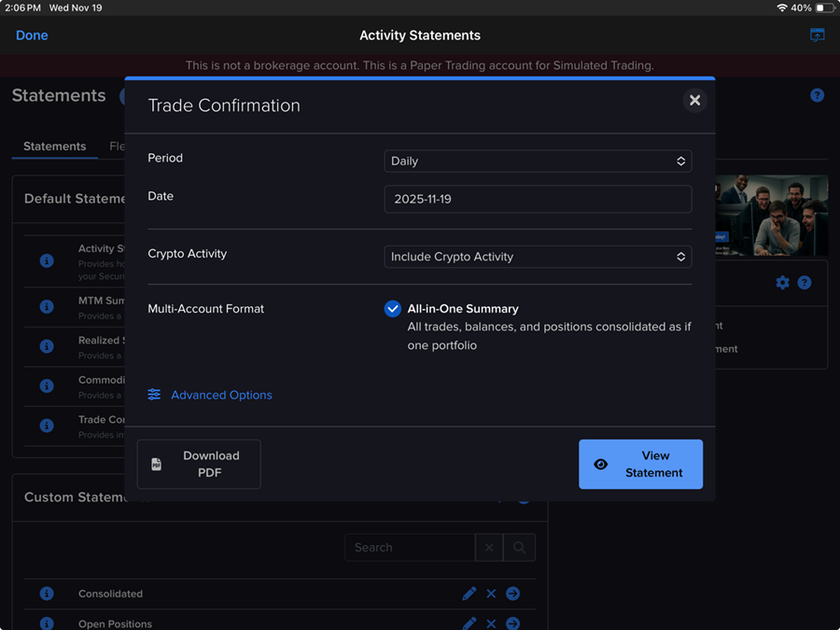Open Advanced Options via the sliders icon
Viewport: 840px width, 630px height.
coord(154,395)
